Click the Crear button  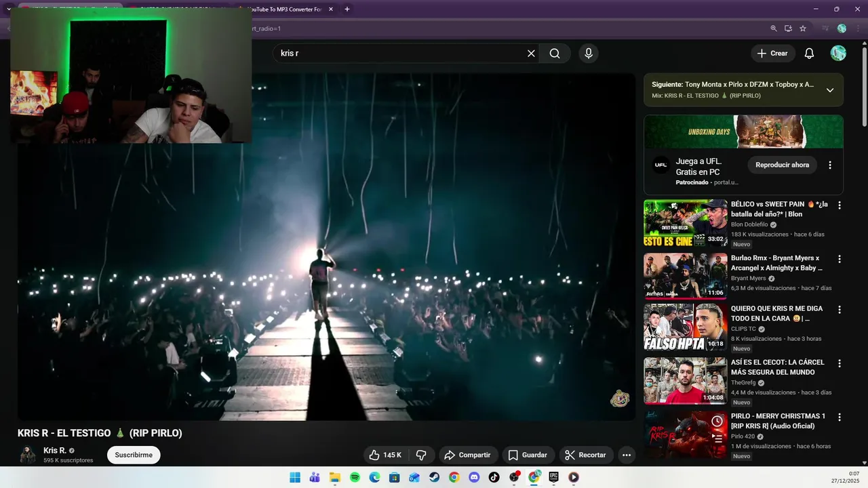click(772, 54)
